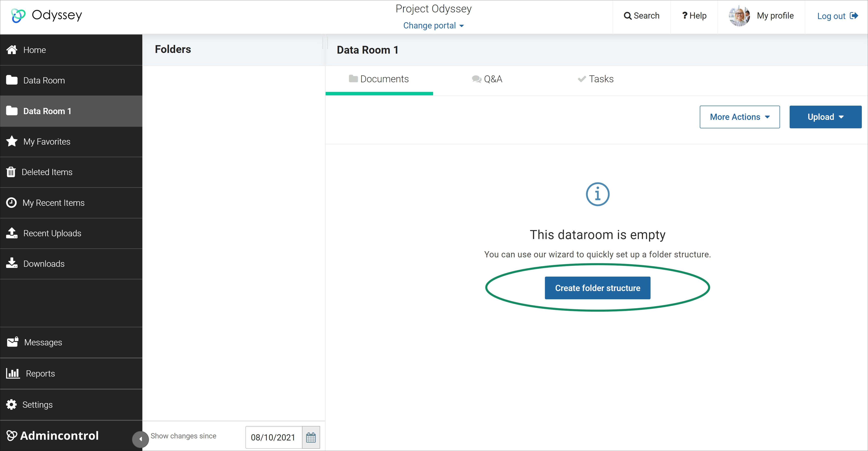
Task: Switch to the Q&A tab
Action: click(487, 79)
